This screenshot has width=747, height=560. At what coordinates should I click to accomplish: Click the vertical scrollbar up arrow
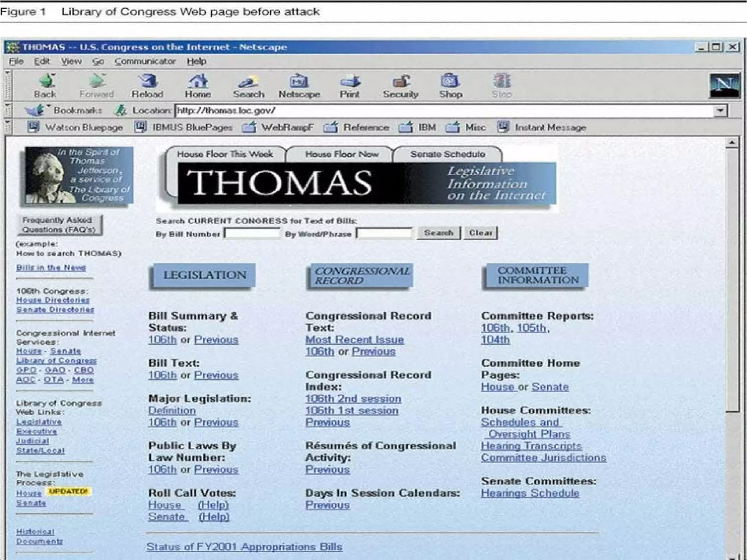[x=732, y=143]
